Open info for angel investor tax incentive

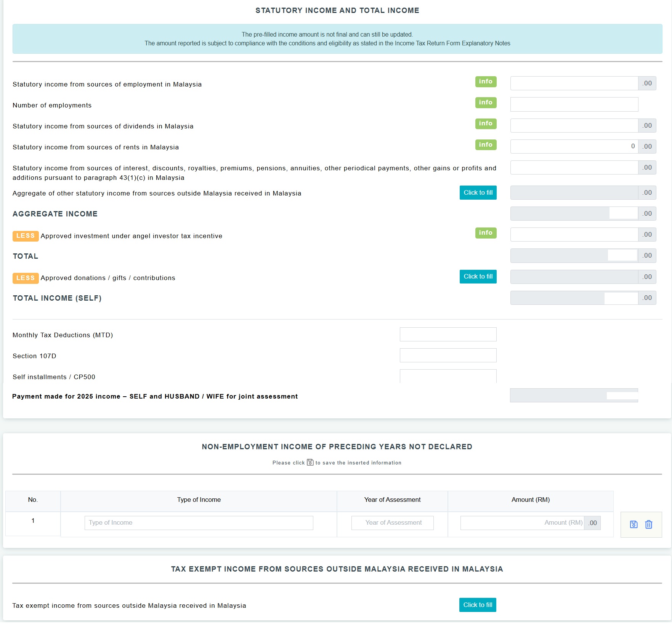click(486, 233)
